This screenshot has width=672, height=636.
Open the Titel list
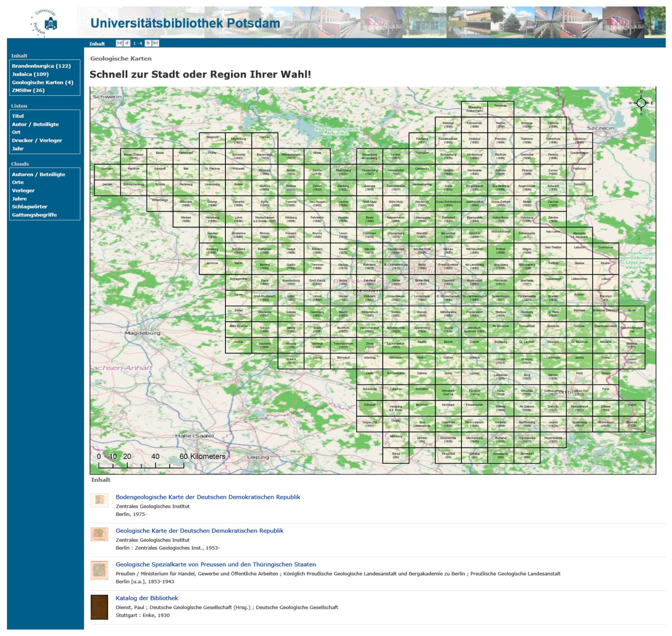click(18, 116)
